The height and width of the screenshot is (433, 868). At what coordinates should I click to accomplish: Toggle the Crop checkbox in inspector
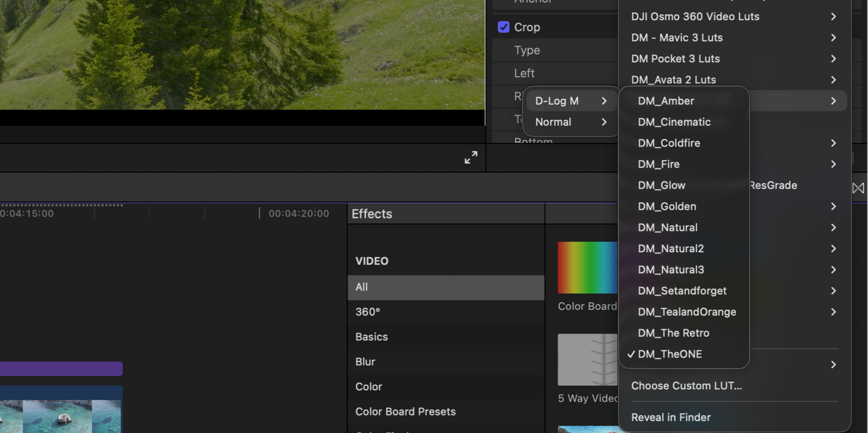(x=504, y=27)
